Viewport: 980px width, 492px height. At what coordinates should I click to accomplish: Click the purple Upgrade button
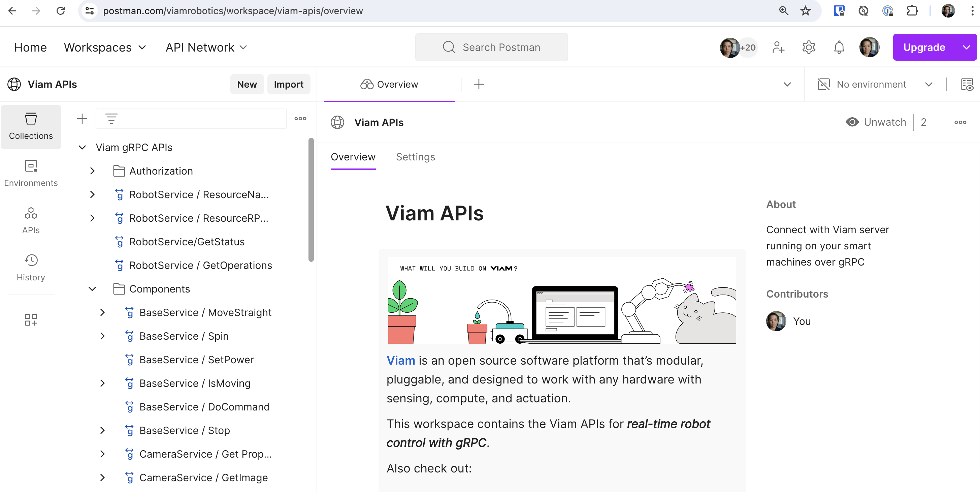coord(924,47)
